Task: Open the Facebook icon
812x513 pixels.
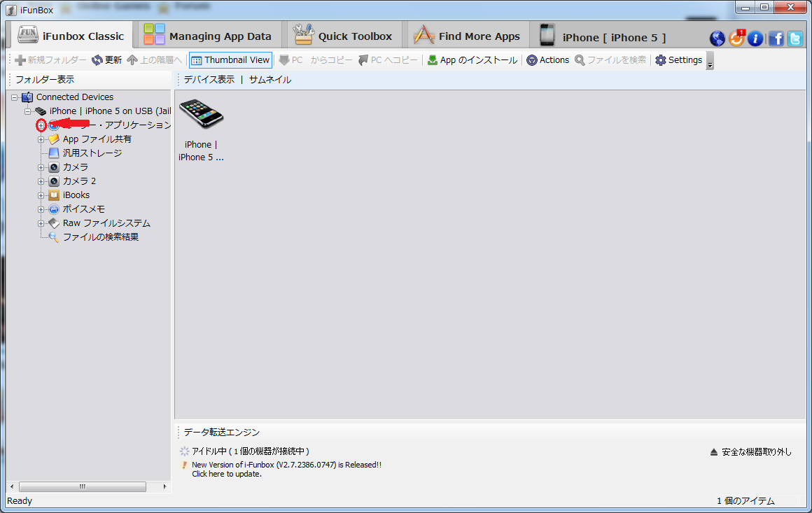Action: pos(776,38)
